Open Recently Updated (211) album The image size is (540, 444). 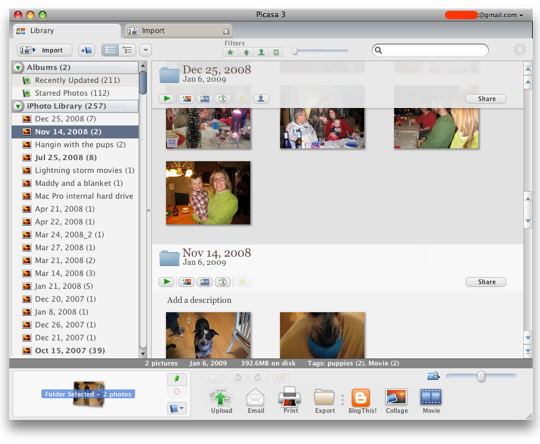(75, 80)
